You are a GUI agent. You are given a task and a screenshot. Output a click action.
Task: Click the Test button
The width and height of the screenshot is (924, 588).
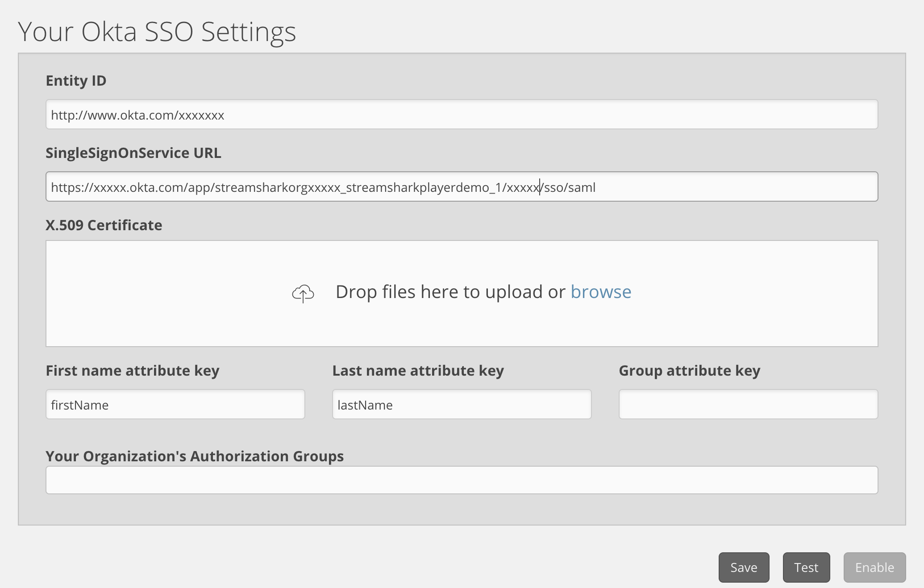coord(806,567)
